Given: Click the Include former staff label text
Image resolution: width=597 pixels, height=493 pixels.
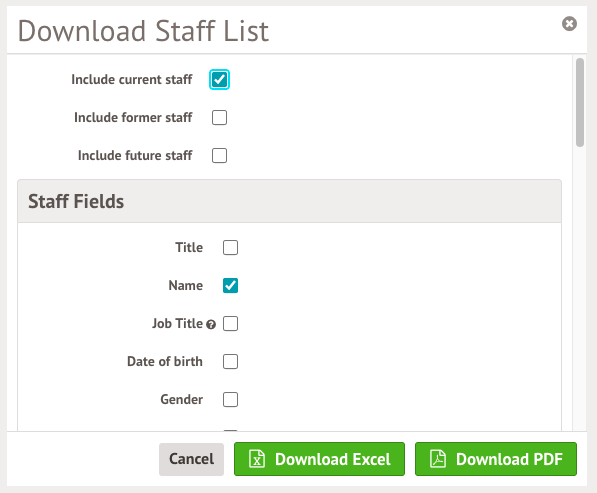Looking at the screenshot, I should 133,118.
